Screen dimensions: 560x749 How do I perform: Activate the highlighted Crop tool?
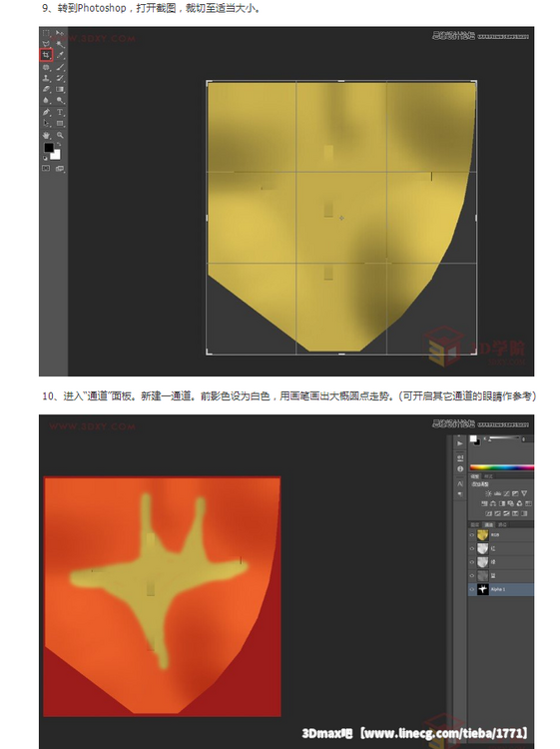(46, 55)
